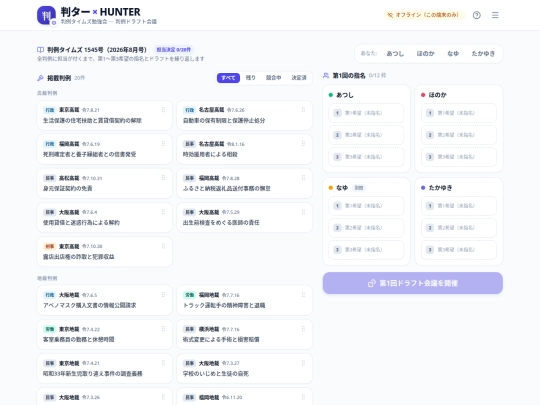Open the help question-mark icon
540x405 pixels.
pyautogui.click(x=477, y=15)
